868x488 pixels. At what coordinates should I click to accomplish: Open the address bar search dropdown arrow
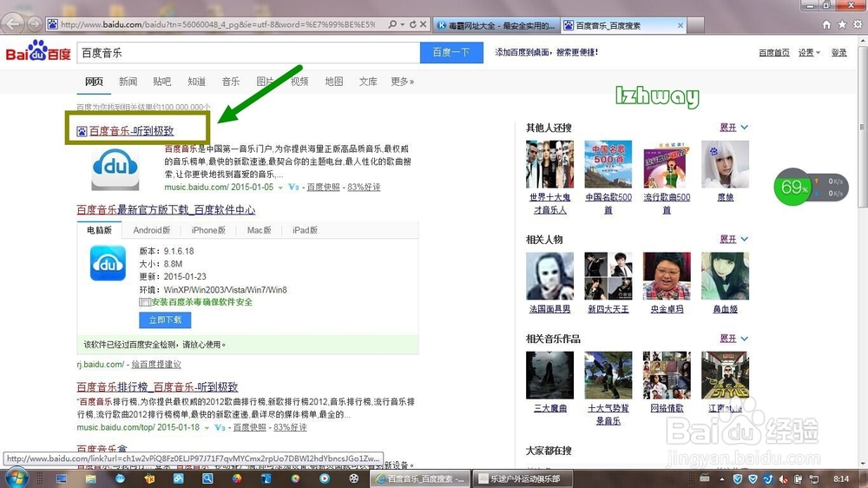[x=403, y=24]
